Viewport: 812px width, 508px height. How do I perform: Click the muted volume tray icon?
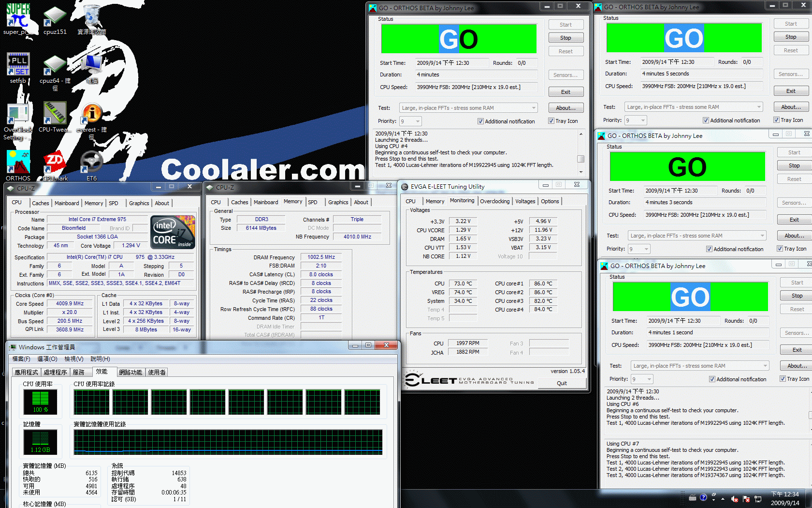pyautogui.click(x=734, y=499)
